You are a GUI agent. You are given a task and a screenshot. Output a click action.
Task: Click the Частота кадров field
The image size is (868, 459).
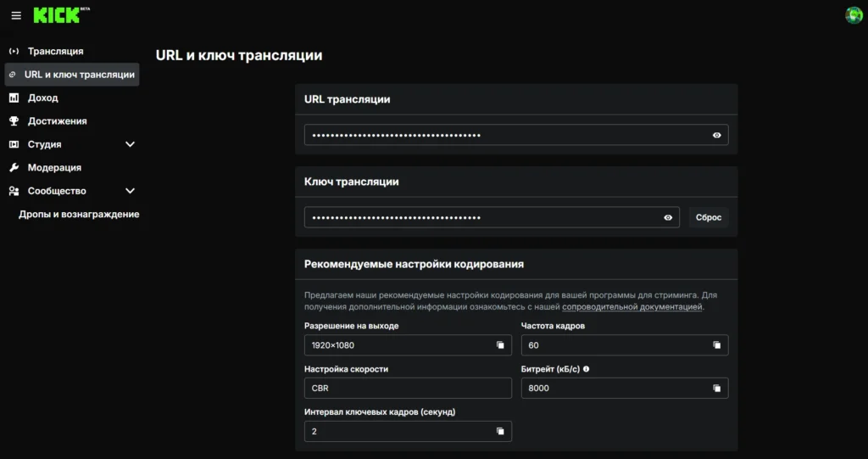pos(625,344)
